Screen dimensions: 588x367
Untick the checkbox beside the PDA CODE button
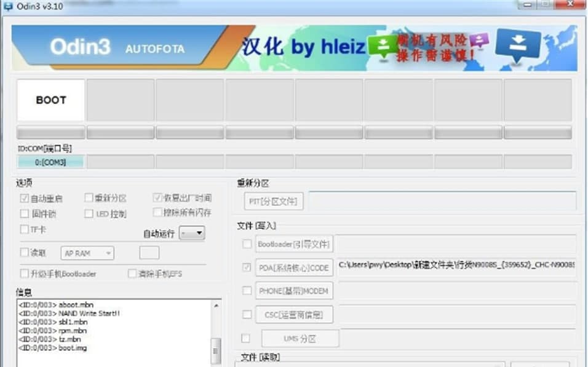click(x=247, y=267)
